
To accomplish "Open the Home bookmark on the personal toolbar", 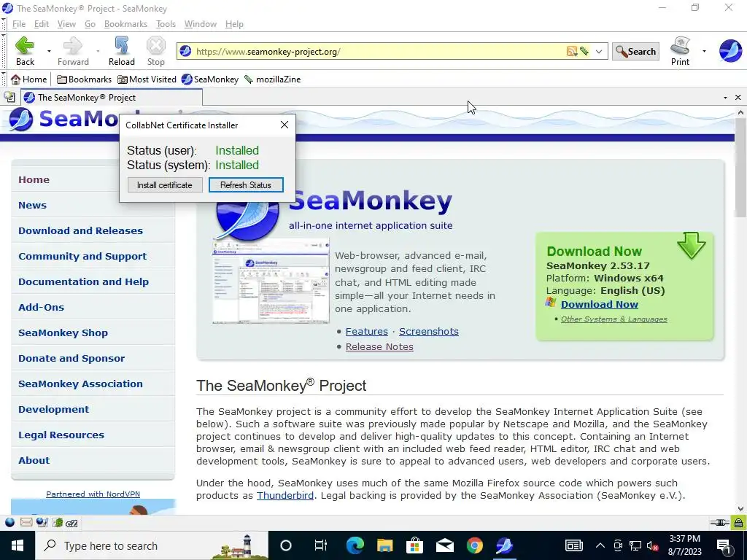I will click(29, 79).
